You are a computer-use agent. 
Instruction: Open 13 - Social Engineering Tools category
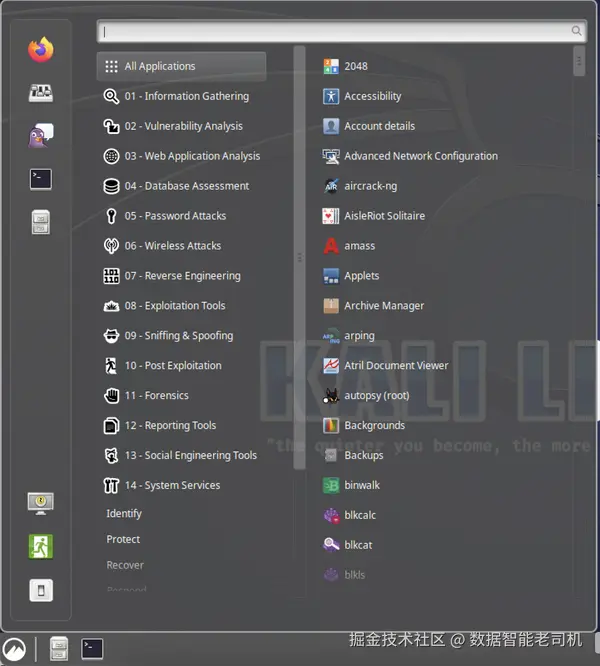[182, 456]
